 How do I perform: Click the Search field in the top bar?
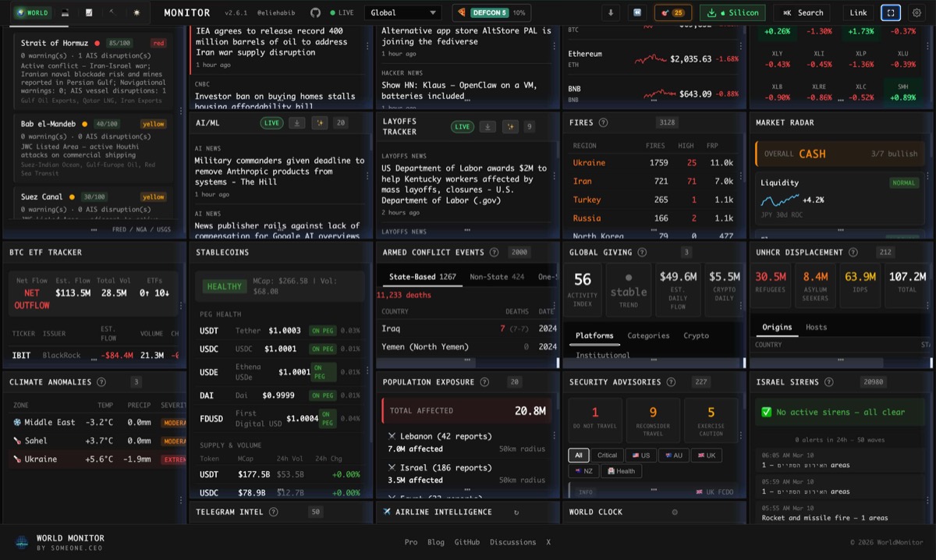tap(803, 12)
